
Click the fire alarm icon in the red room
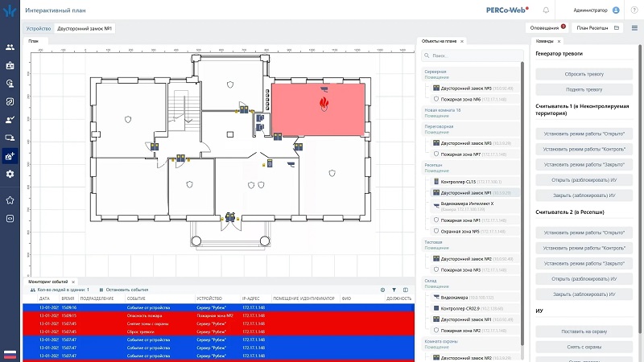coord(324,104)
